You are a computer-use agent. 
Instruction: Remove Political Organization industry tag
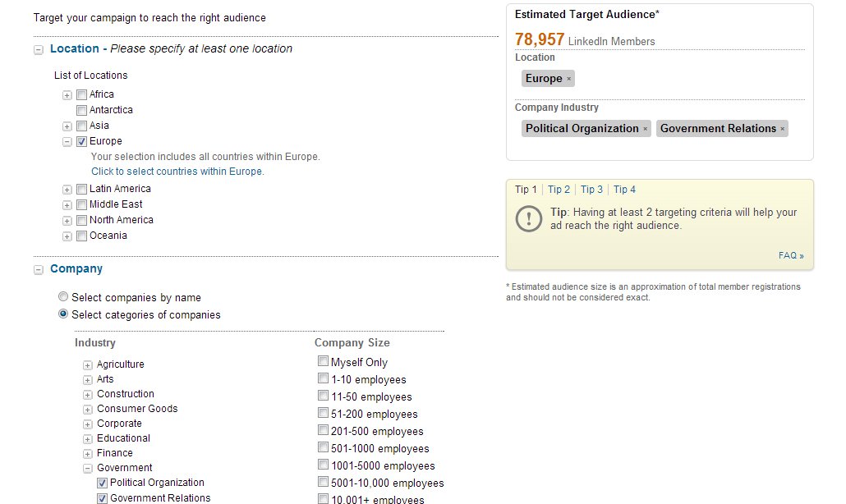[646, 129]
